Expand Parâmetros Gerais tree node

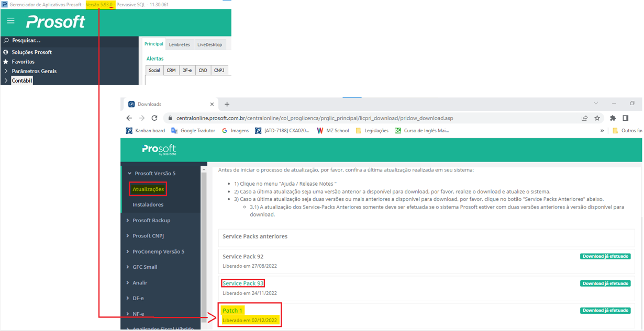tap(6, 71)
